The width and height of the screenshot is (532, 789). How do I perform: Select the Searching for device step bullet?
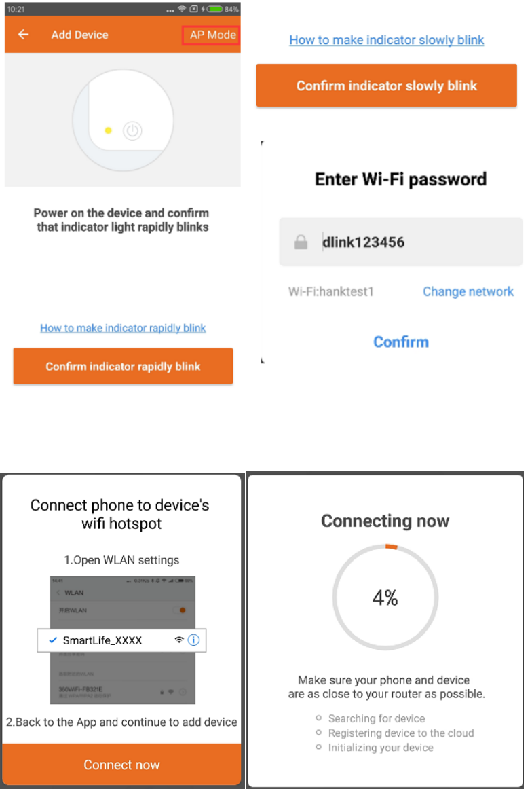319,718
